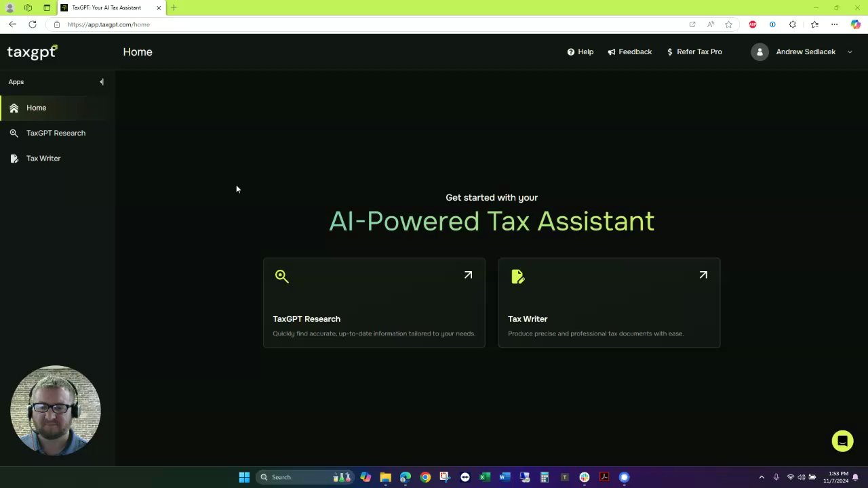Open Help from the header
Viewport: 868px width, 488px height.
pyautogui.click(x=580, y=52)
